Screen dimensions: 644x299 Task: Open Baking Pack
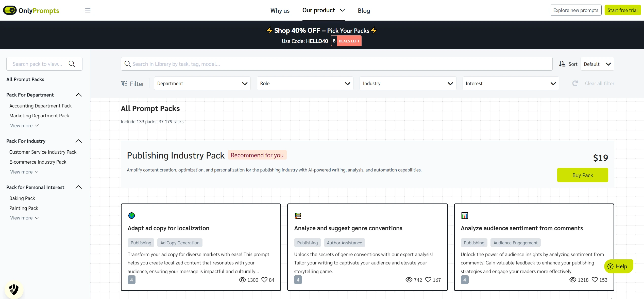coord(22,198)
